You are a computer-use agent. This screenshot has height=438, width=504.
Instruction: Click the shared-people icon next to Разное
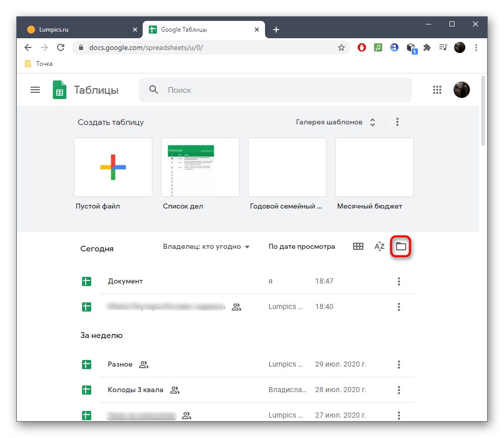click(144, 365)
